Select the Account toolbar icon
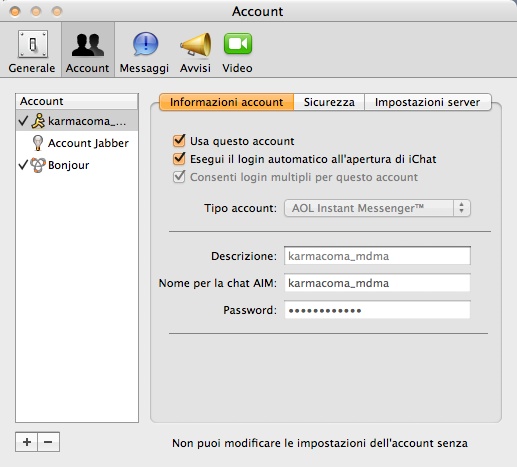 [88, 51]
